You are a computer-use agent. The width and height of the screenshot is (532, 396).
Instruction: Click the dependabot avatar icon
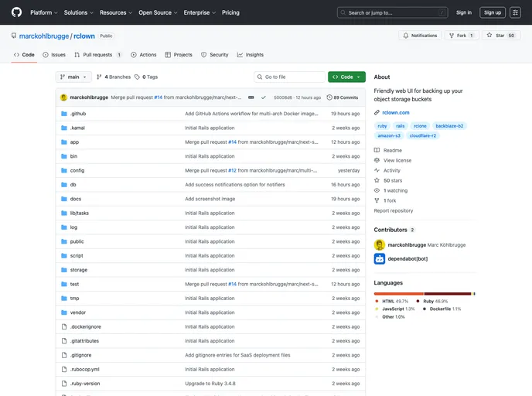pyautogui.click(x=380, y=258)
